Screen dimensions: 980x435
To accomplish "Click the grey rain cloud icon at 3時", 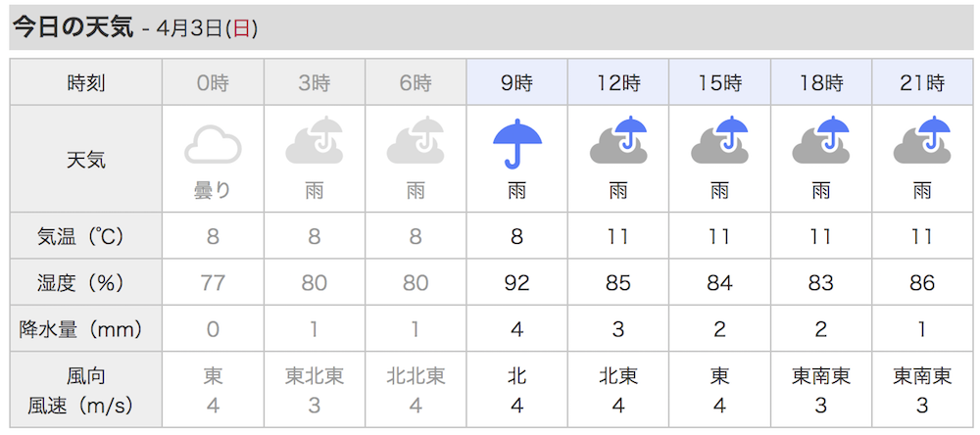I will [x=315, y=140].
